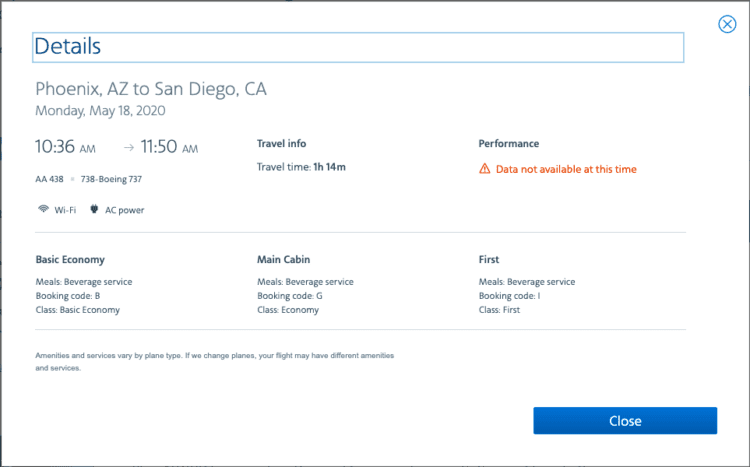This screenshot has width=750, height=467.
Task: Click the Phoenix, AZ to San Diego, CA title
Action: tap(151, 89)
